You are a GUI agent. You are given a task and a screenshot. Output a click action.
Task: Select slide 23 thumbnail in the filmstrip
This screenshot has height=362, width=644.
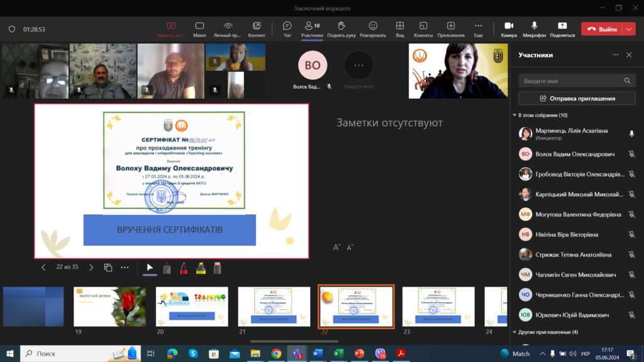point(438,307)
